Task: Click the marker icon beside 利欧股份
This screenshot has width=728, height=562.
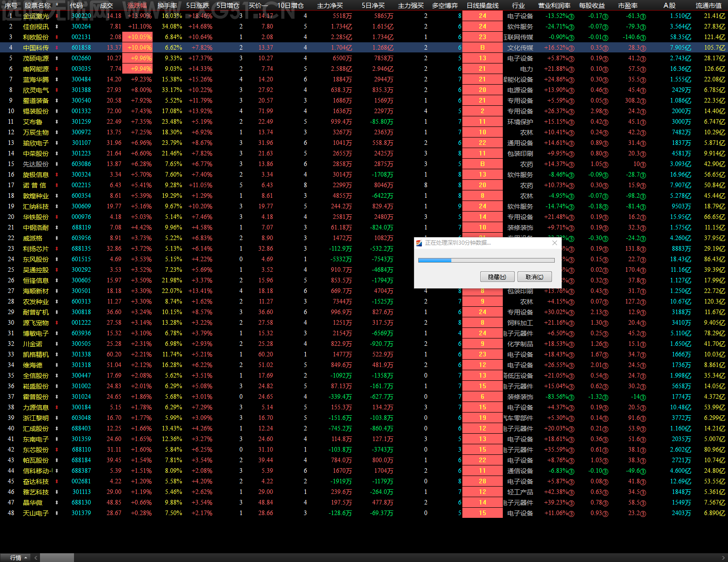Action: (57, 37)
